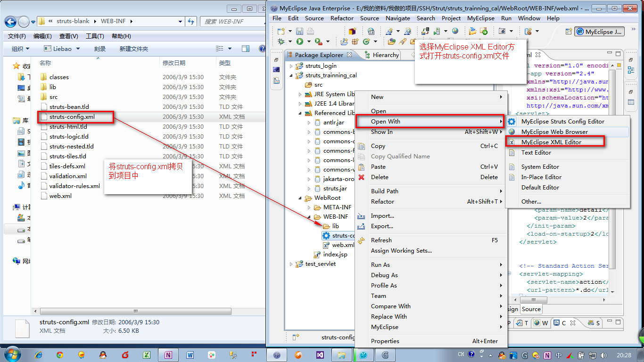The image size is (644, 362).
Task: Click the Save toolbar icon in MyEclipse
Action: pyautogui.click(x=300, y=31)
